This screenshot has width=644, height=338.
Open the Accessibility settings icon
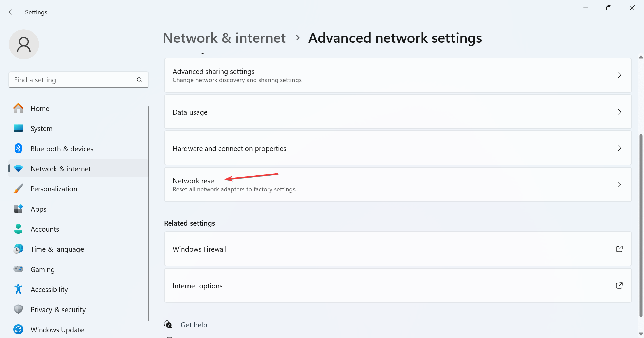click(x=18, y=289)
